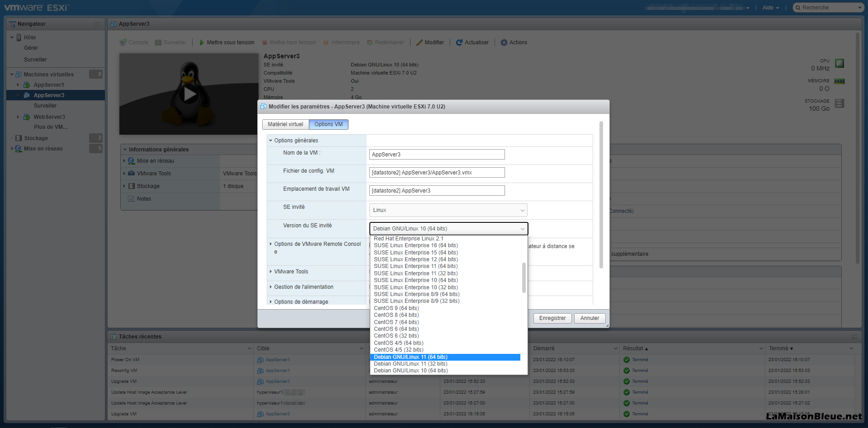Click the Recherche search field
The width and height of the screenshot is (868, 428).
[x=828, y=8]
